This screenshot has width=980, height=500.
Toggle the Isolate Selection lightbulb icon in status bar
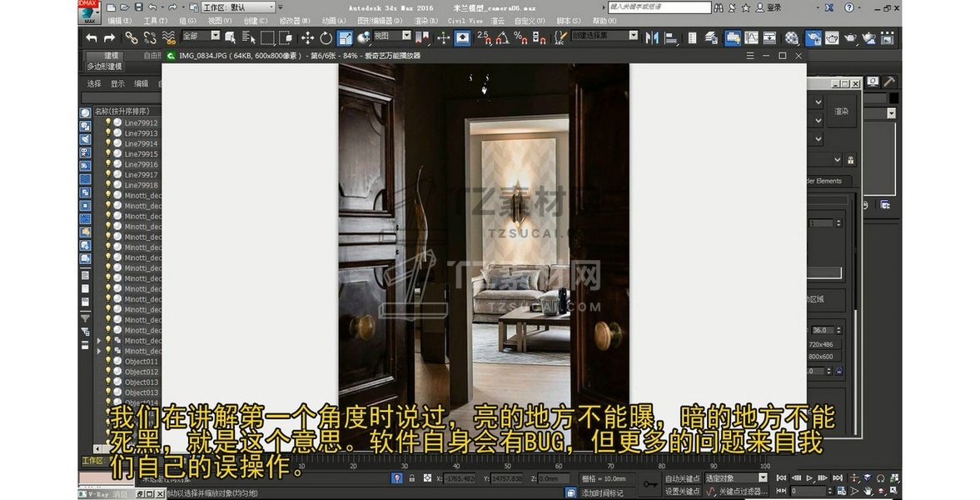pos(397,478)
